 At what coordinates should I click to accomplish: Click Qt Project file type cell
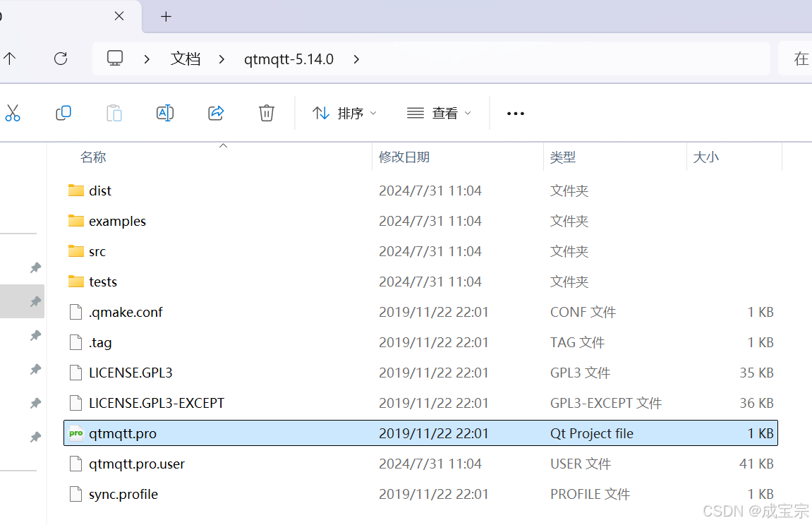591,433
